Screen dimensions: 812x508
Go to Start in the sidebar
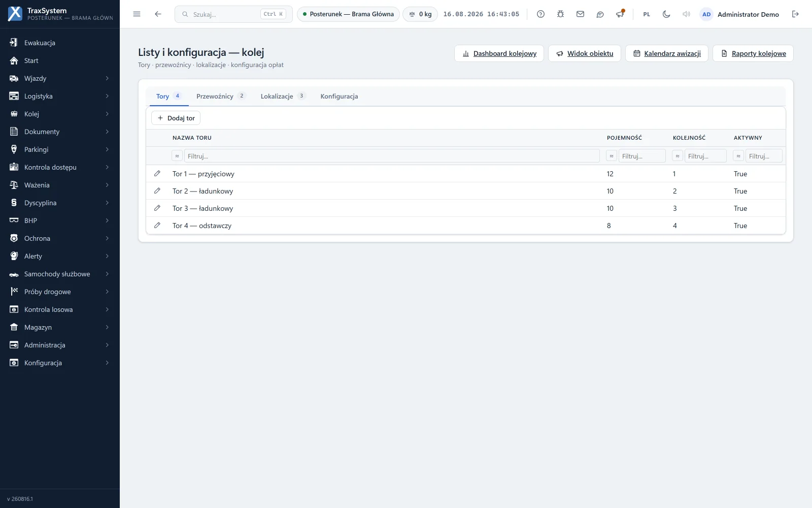(x=60, y=60)
